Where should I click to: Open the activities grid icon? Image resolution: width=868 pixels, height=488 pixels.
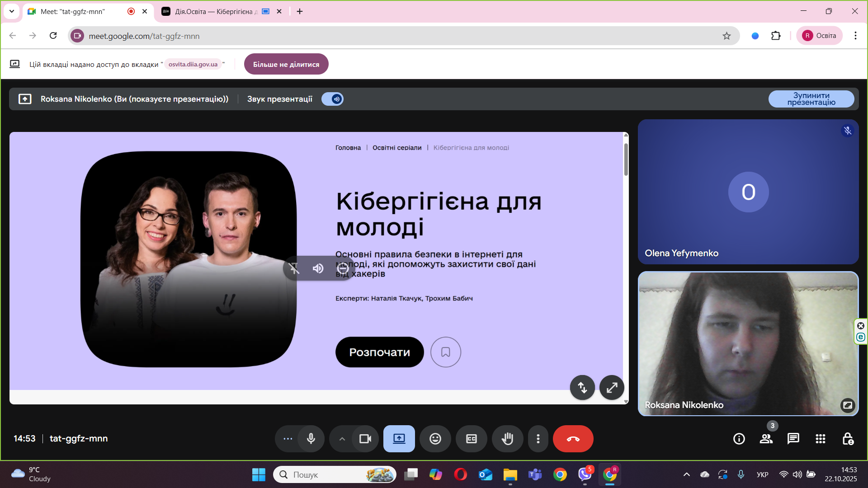click(x=820, y=439)
